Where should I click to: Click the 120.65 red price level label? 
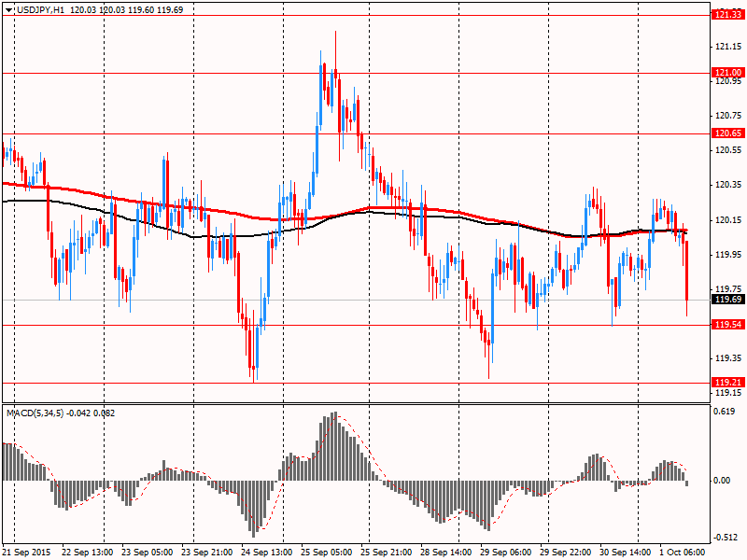click(728, 133)
